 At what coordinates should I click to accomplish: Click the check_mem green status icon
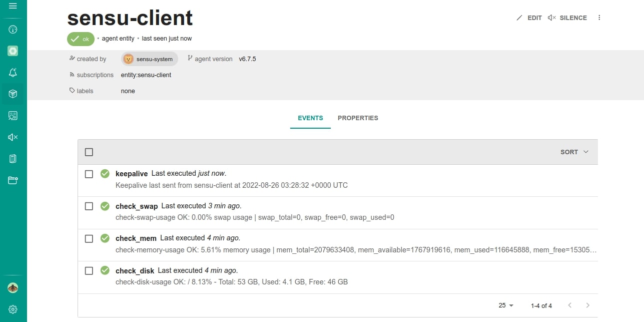[105, 238]
